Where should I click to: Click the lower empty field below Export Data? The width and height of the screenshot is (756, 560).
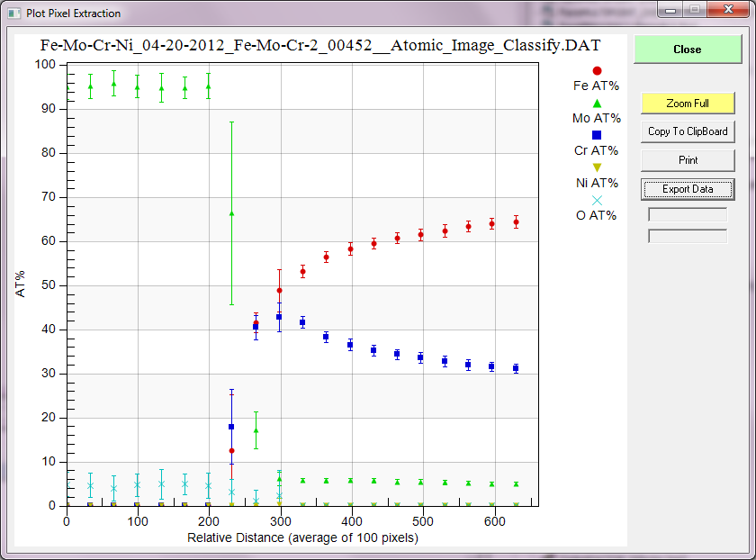click(688, 236)
